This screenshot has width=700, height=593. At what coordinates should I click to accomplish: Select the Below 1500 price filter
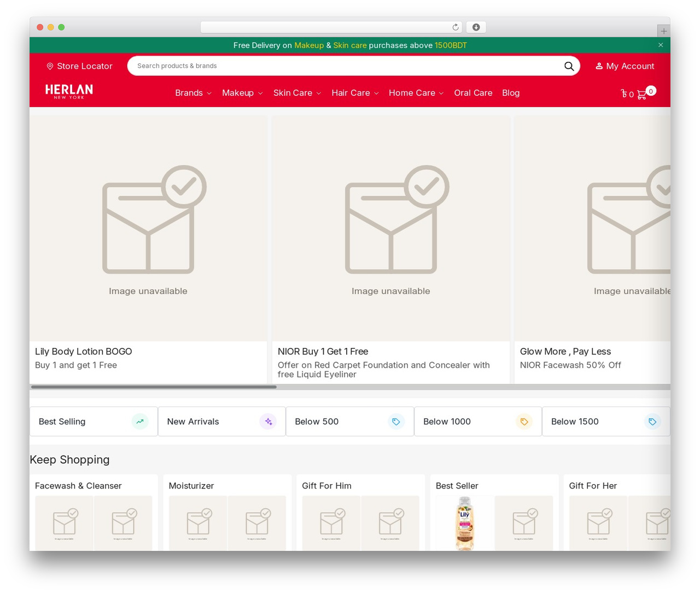tap(606, 422)
